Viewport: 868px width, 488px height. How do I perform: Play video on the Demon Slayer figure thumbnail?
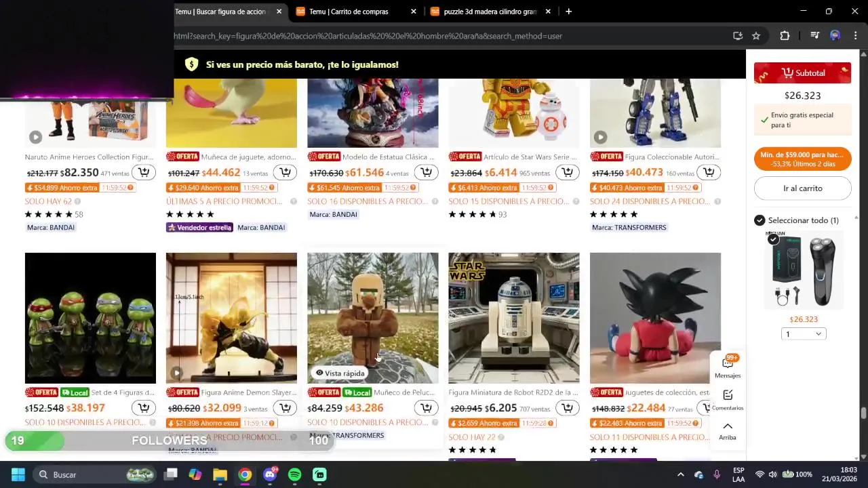176,373
